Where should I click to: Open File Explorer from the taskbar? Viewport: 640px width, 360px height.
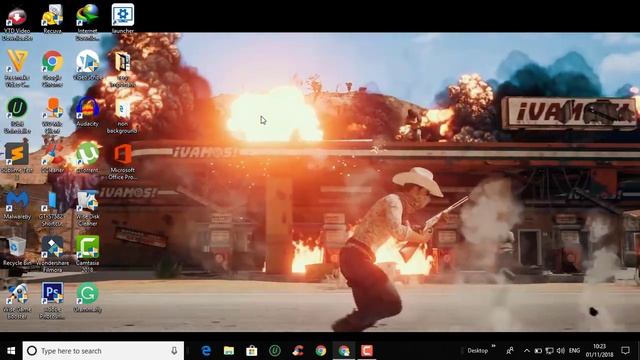229,351
